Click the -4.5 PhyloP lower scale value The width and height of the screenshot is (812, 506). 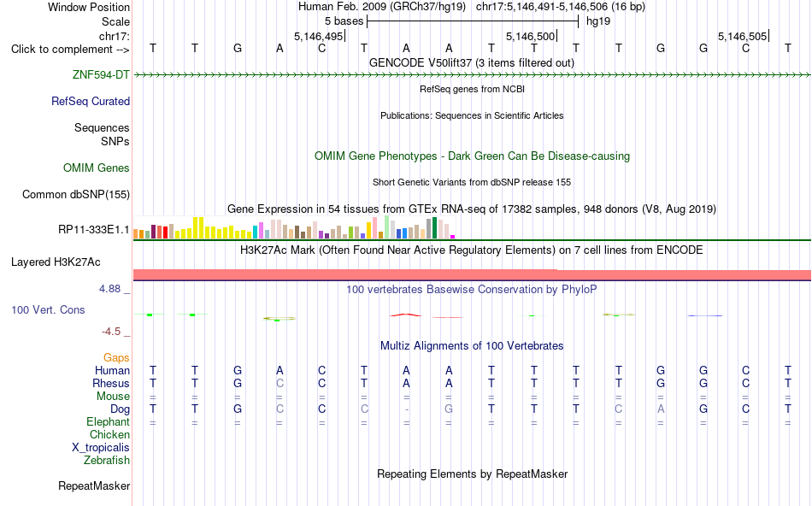111,332
